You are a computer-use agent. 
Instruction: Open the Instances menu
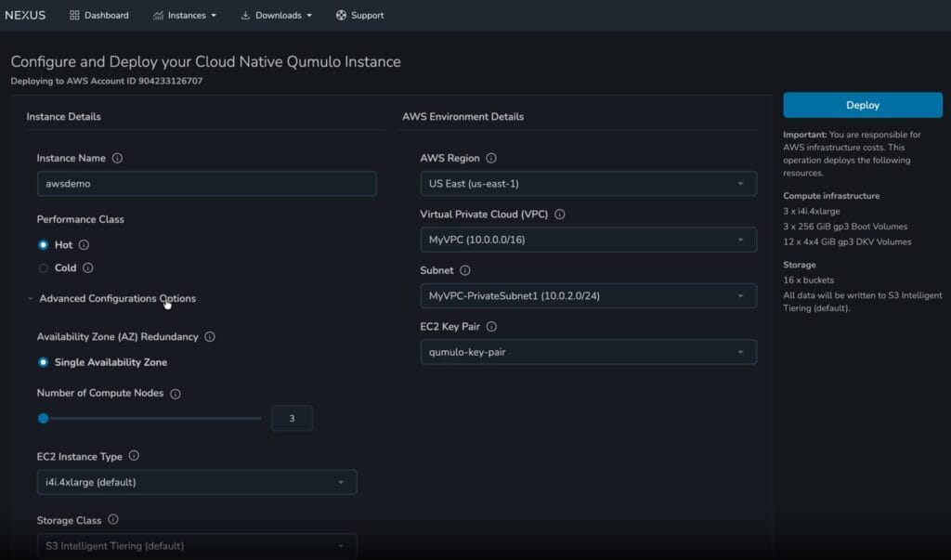point(184,15)
